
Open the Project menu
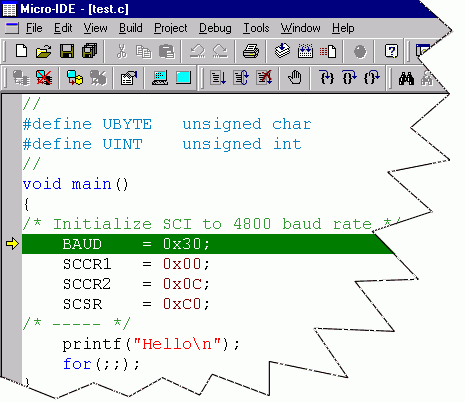[x=171, y=28]
